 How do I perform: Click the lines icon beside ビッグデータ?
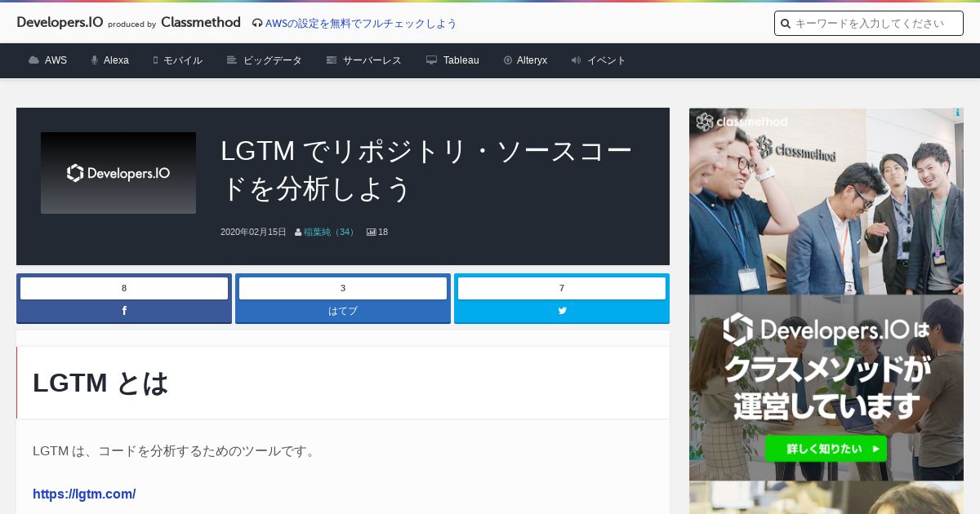pos(232,60)
